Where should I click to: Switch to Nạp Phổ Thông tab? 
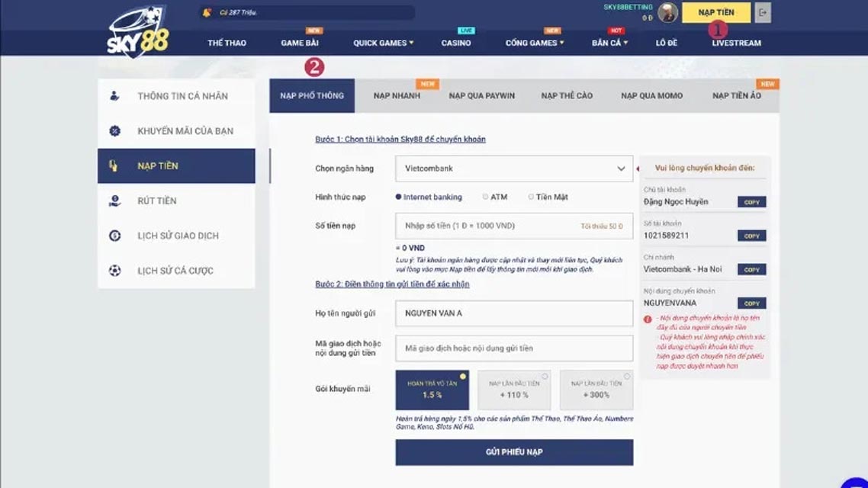click(x=312, y=96)
